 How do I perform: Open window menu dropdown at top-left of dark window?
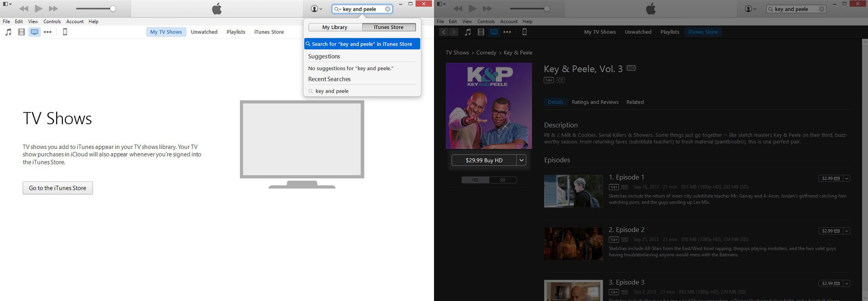click(x=441, y=4)
